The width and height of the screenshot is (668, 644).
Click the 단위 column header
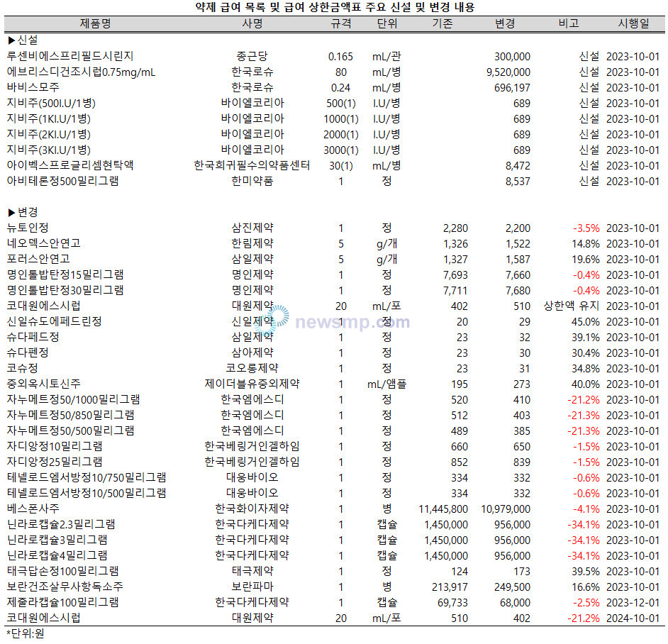[386, 23]
